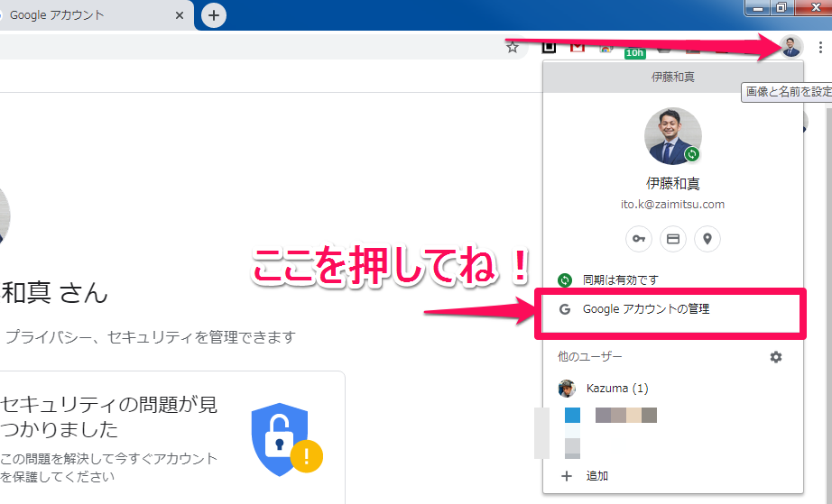Click the Google アカウント tab title
The width and height of the screenshot is (832, 504).
click(57, 15)
